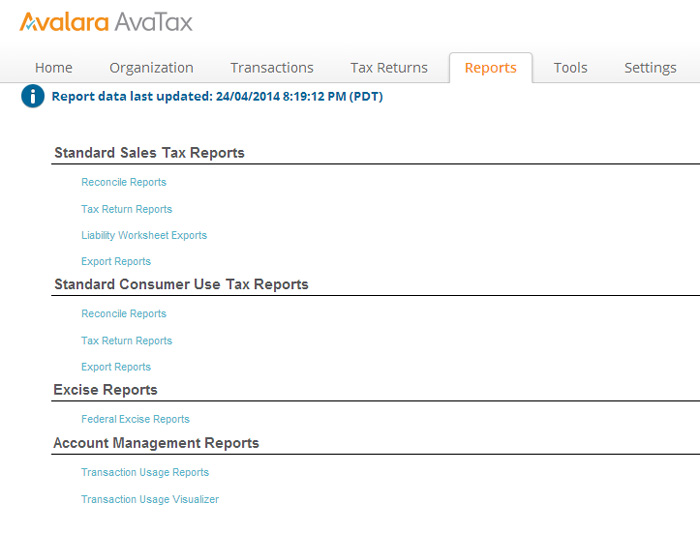
Task: Go to the Home tab
Action: click(54, 68)
